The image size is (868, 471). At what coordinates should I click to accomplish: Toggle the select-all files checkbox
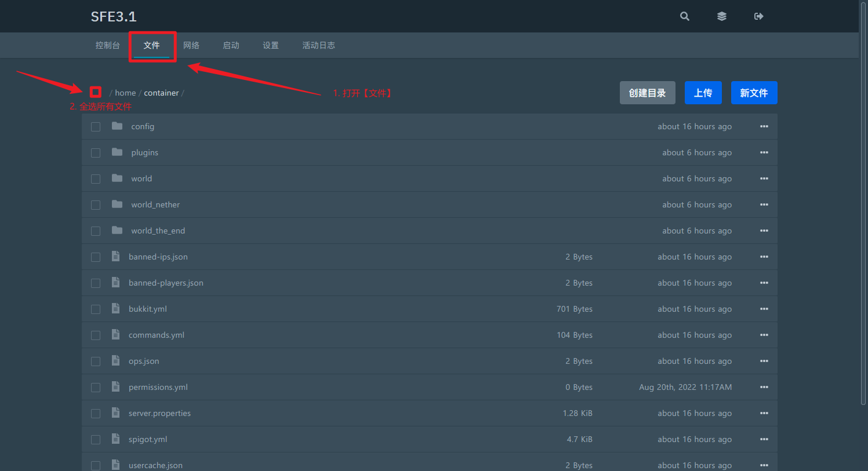[96, 92]
